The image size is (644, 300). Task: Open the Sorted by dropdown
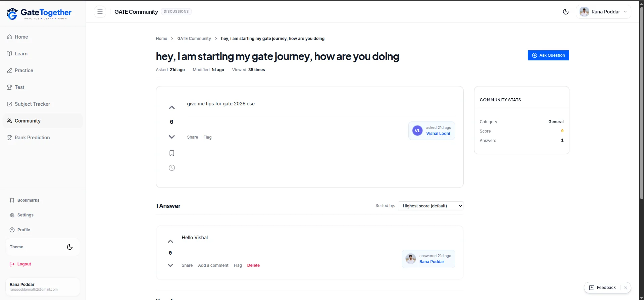[431, 206]
